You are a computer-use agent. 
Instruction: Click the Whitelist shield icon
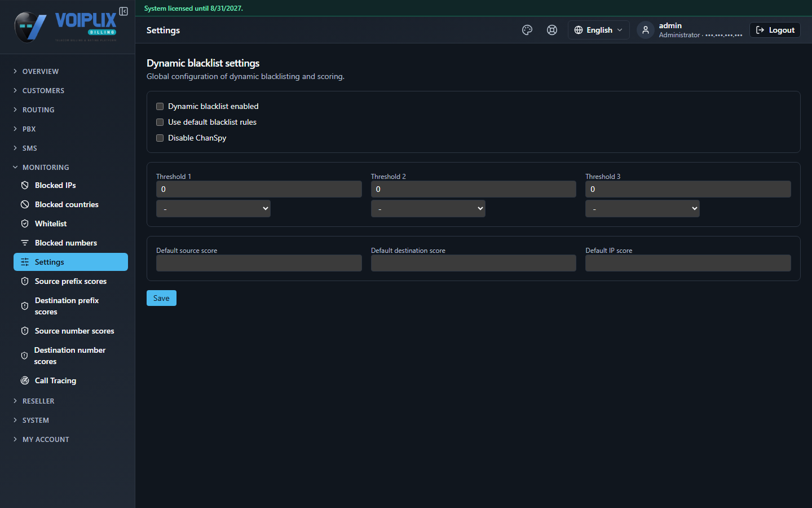[25, 224]
